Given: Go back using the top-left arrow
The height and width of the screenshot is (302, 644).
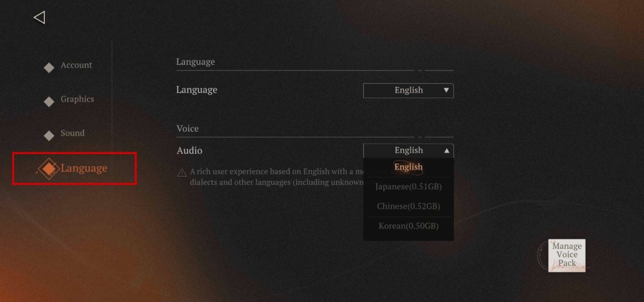Looking at the screenshot, I should pos(39,18).
